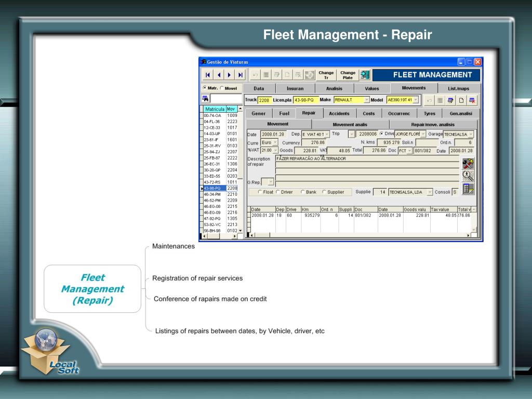
Task: Click the vehicle search input field
Action: point(226,99)
